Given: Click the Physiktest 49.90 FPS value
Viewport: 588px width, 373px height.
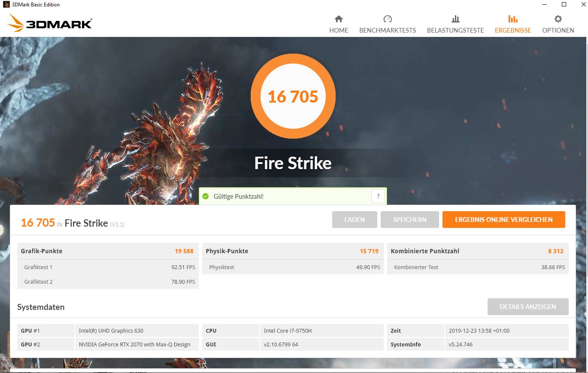Looking at the screenshot, I should [368, 267].
